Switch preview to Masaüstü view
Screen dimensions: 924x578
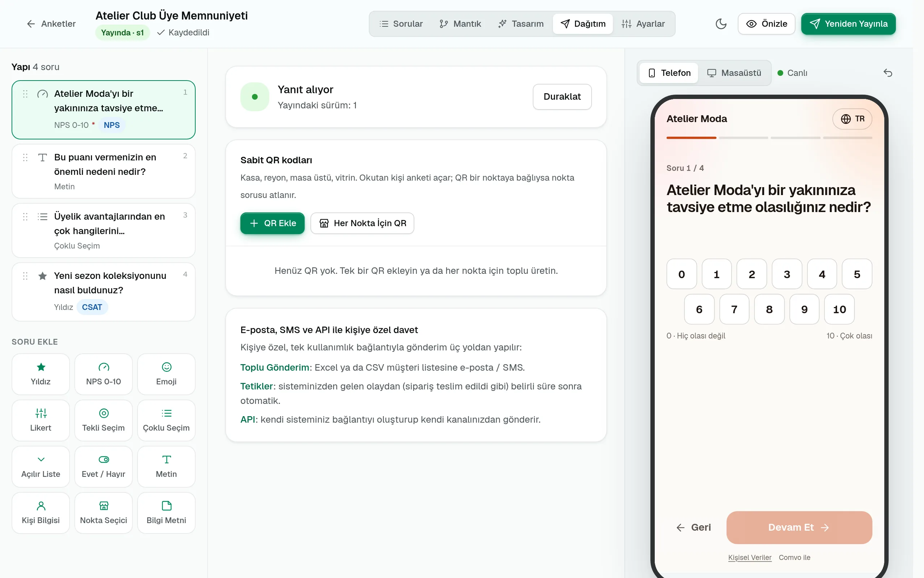[734, 73]
